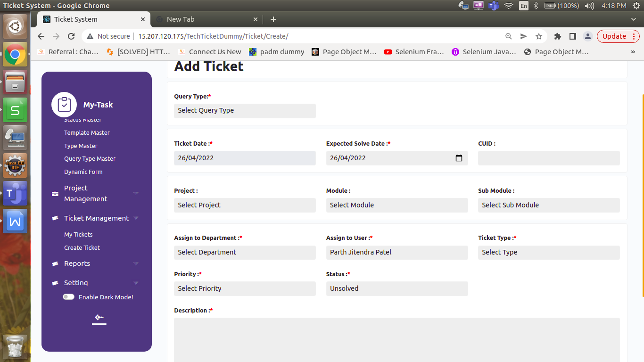
Task: Open the Select Project dropdown
Action: pyautogui.click(x=245, y=205)
